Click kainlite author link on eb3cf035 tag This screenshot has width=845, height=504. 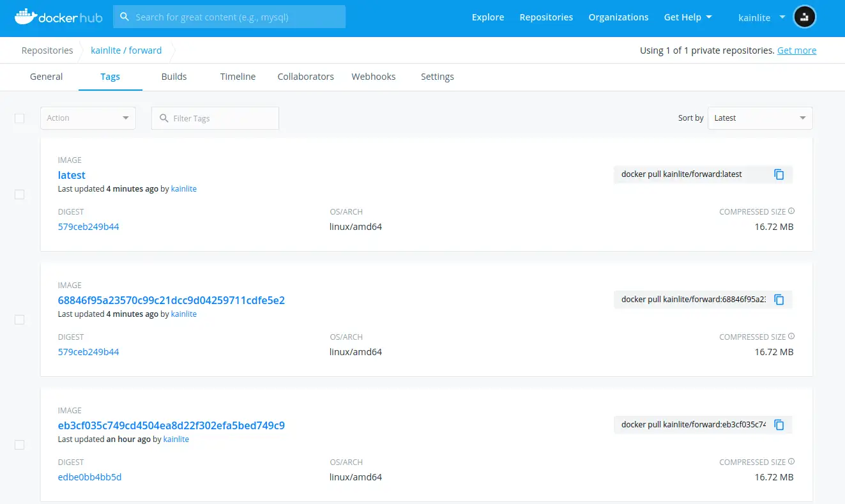(176, 439)
